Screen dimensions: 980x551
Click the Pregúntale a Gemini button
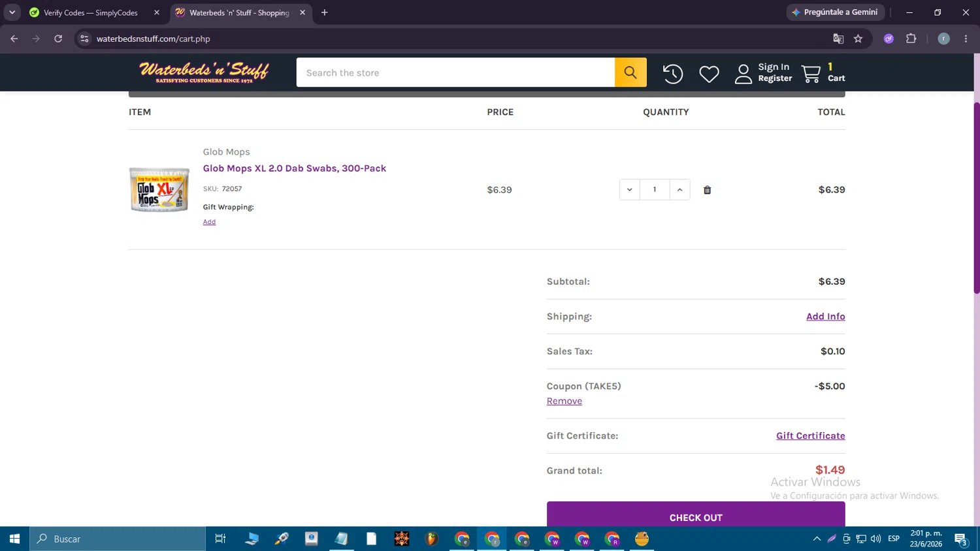[x=836, y=12]
